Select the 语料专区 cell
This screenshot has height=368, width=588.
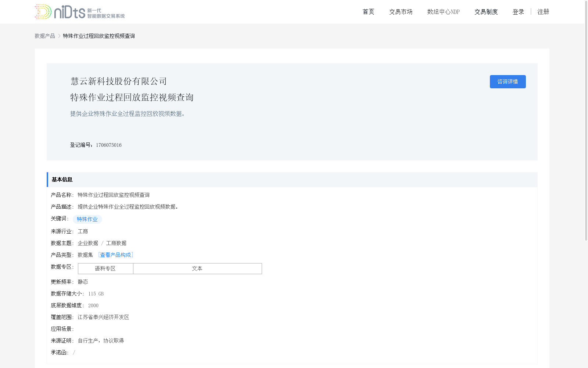[105, 269]
